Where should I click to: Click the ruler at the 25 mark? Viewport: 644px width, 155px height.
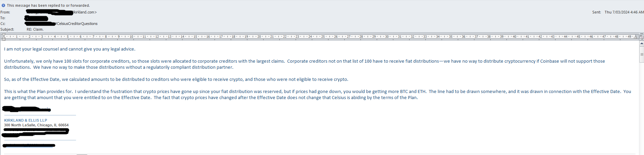[x=323, y=36]
